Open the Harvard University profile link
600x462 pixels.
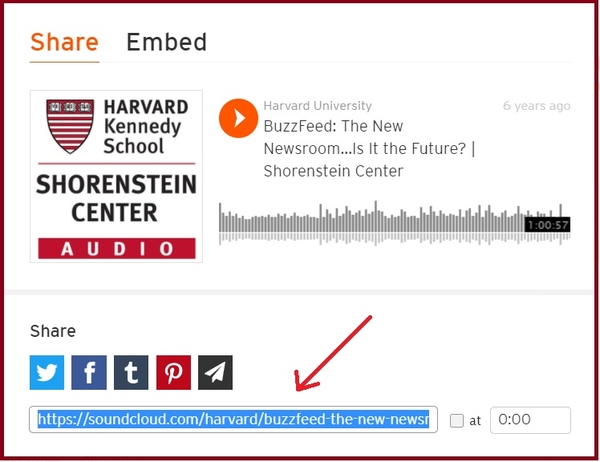coord(317,106)
